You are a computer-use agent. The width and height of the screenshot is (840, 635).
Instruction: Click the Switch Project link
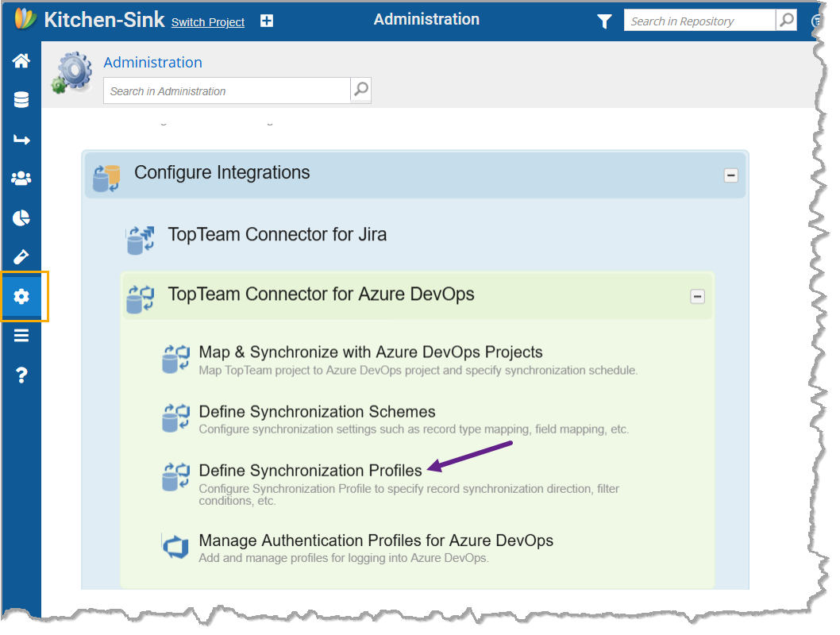[x=208, y=22]
